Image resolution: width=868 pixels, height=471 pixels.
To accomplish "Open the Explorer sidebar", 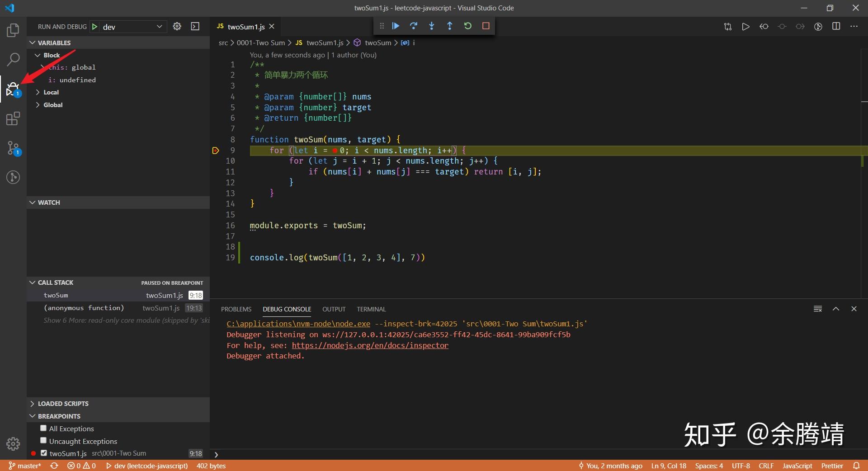I will (x=13, y=30).
